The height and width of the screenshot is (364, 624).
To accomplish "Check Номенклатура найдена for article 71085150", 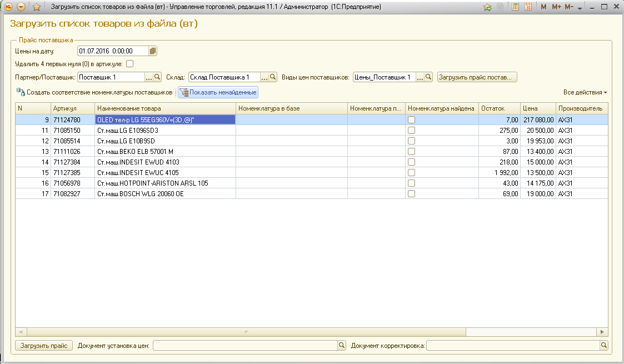I will click(x=412, y=131).
